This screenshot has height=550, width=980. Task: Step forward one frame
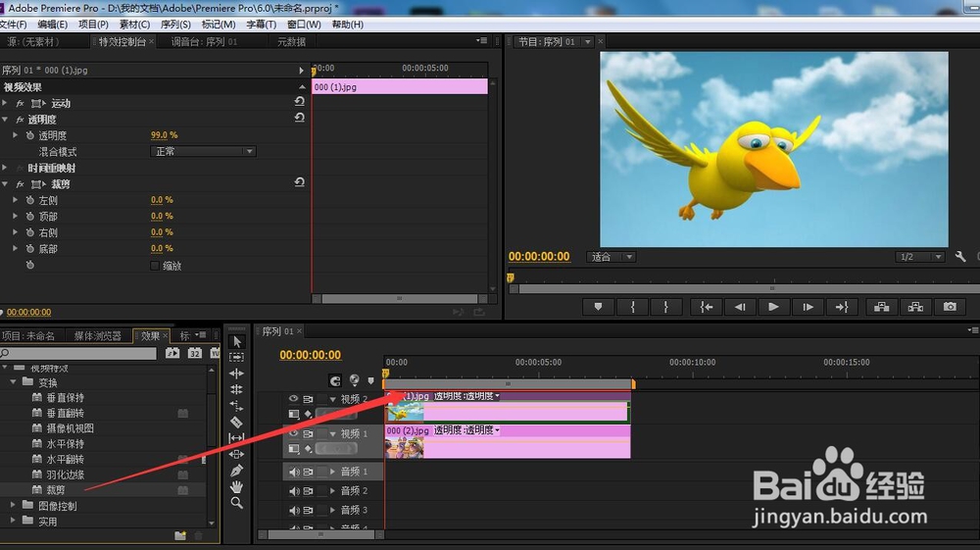pyautogui.click(x=808, y=307)
